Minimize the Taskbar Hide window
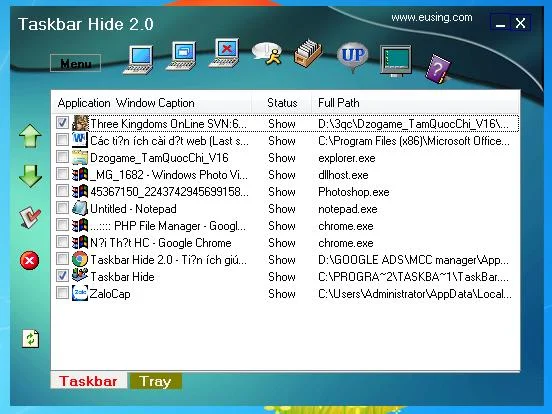 (x=500, y=24)
